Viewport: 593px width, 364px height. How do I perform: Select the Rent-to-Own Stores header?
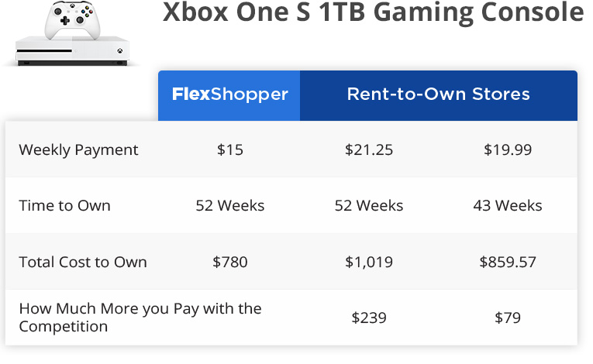(x=438, y=95)
